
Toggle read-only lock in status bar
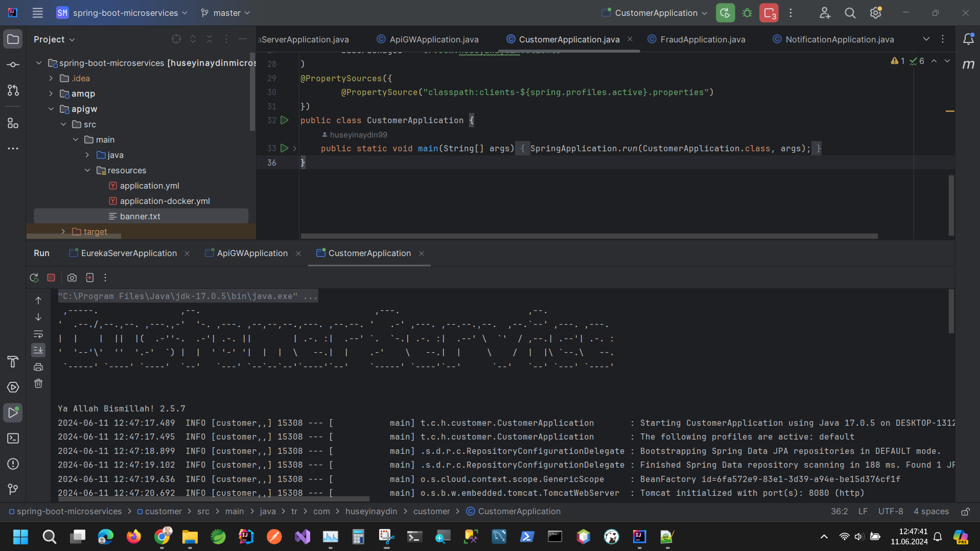coord(965,512)
